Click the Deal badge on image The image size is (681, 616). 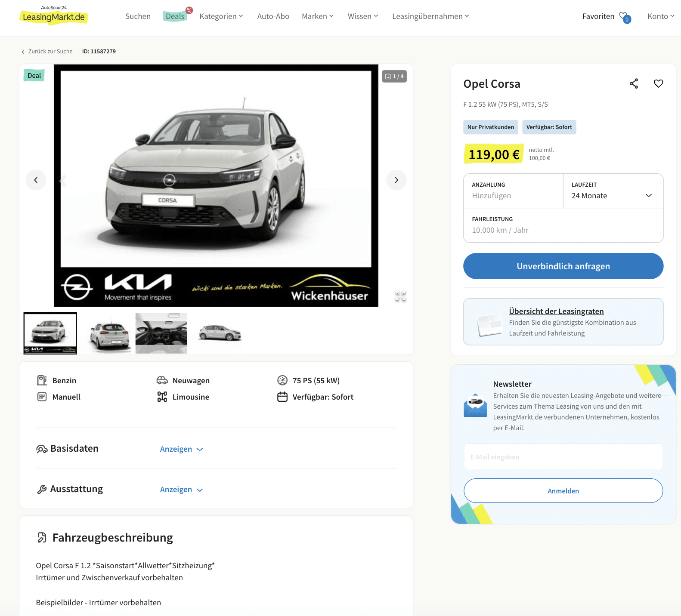coord(34,76)
